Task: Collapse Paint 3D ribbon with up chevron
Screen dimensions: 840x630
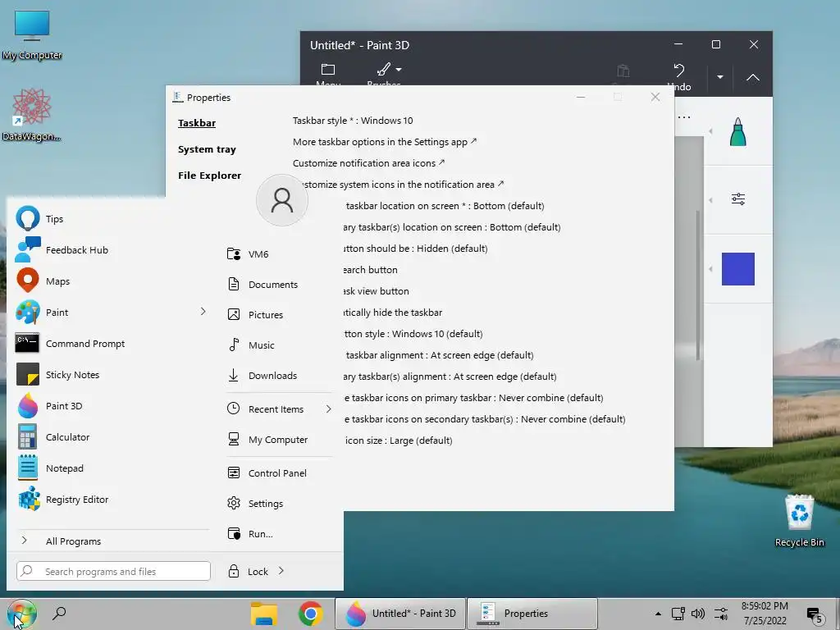Action: [x=753, y=77]
